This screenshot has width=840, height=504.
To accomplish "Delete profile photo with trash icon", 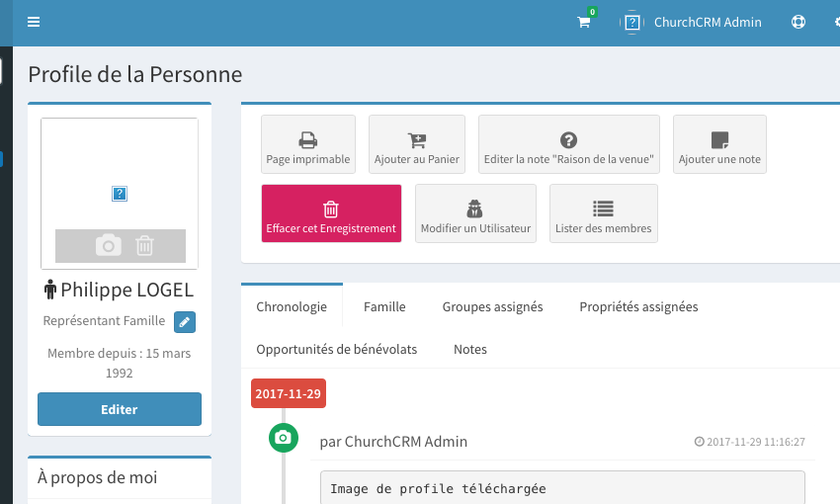I will pos(144,246).
